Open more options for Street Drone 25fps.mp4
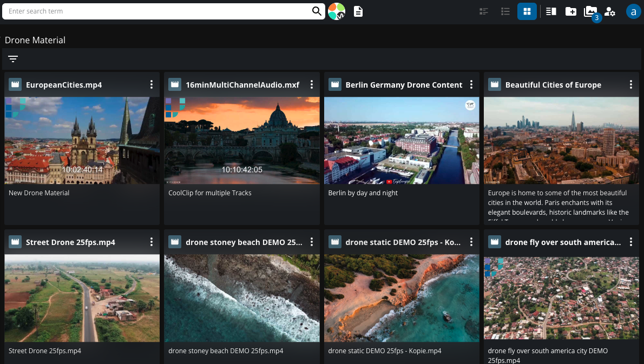The width and height of the screenshot is (644, 364). coord(152,242)
